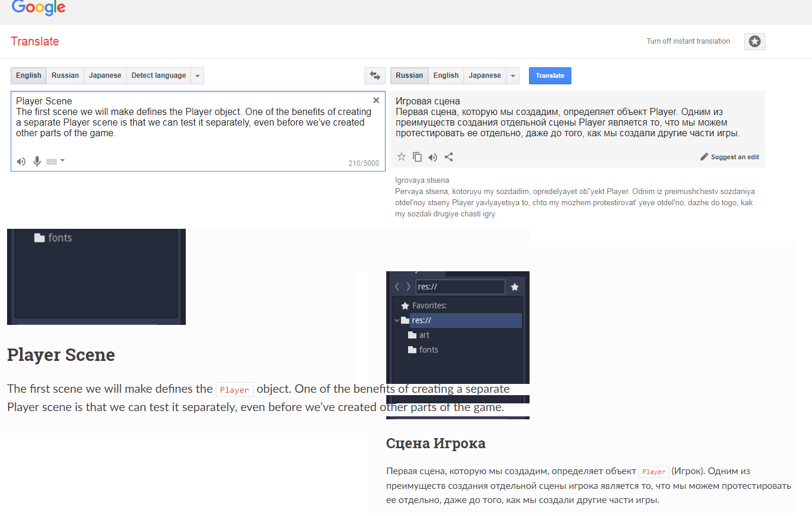Click the 'Сцена Игрока' heading
The image size is (812, 516).
436,443
